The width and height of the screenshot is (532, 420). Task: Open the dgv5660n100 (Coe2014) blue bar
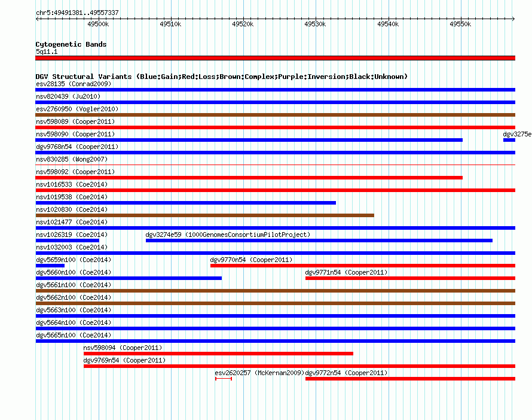point(129,278)
